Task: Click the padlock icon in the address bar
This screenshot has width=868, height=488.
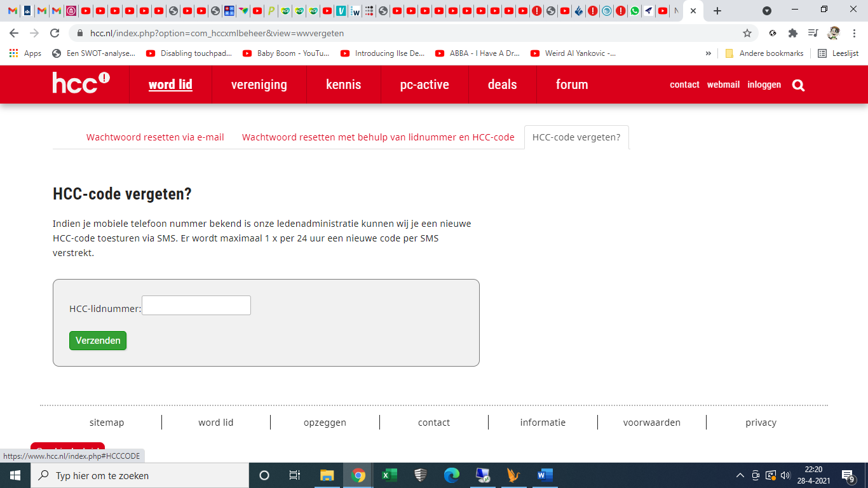Action: click(81, 33)
